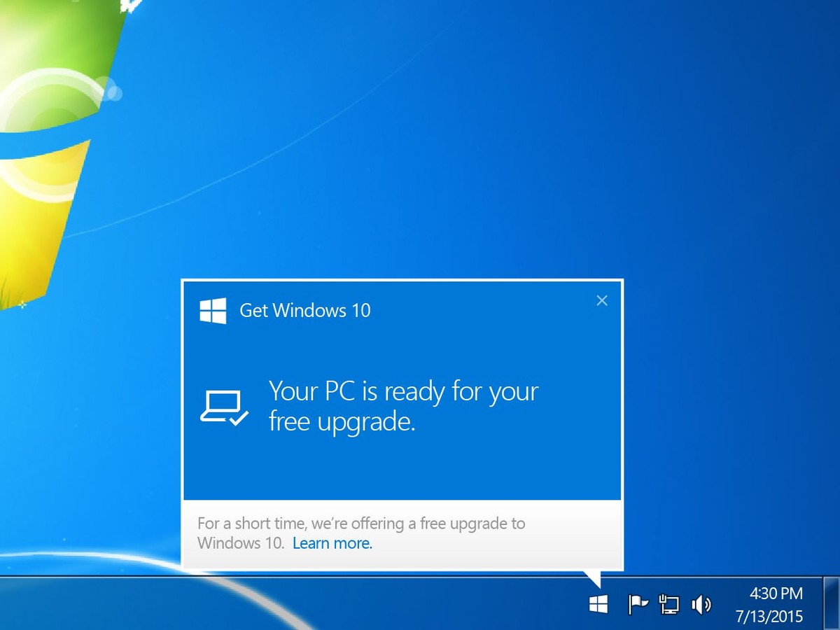
Task: Click the 7/13/2015 date in taskbar
Action: point(769,617)
